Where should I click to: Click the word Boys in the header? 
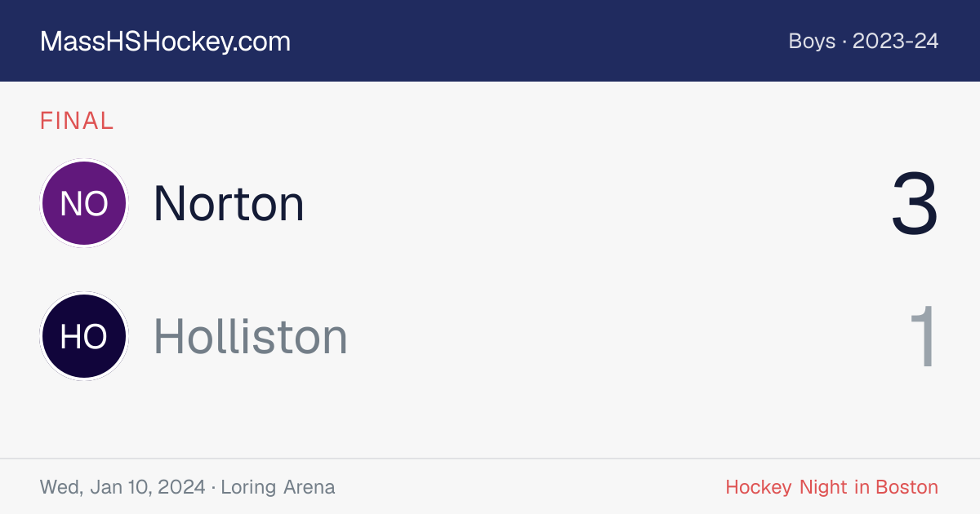click(x=812, y=41)
